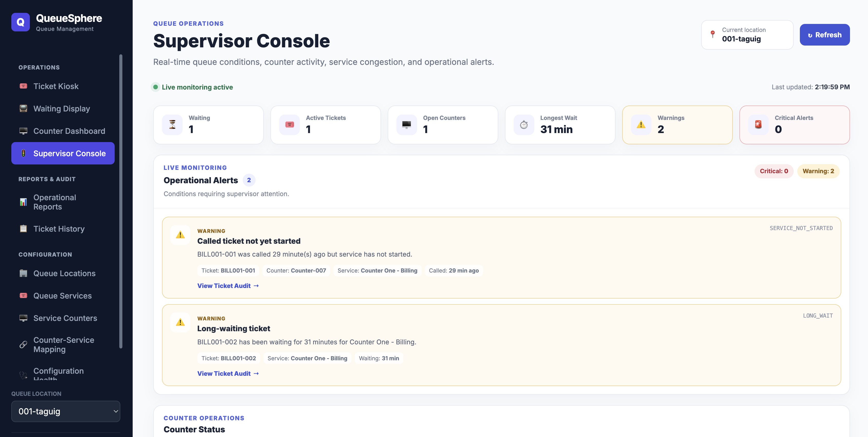
Task: Click the Operational Reports bar chart icon
Action: coord(23,202)
